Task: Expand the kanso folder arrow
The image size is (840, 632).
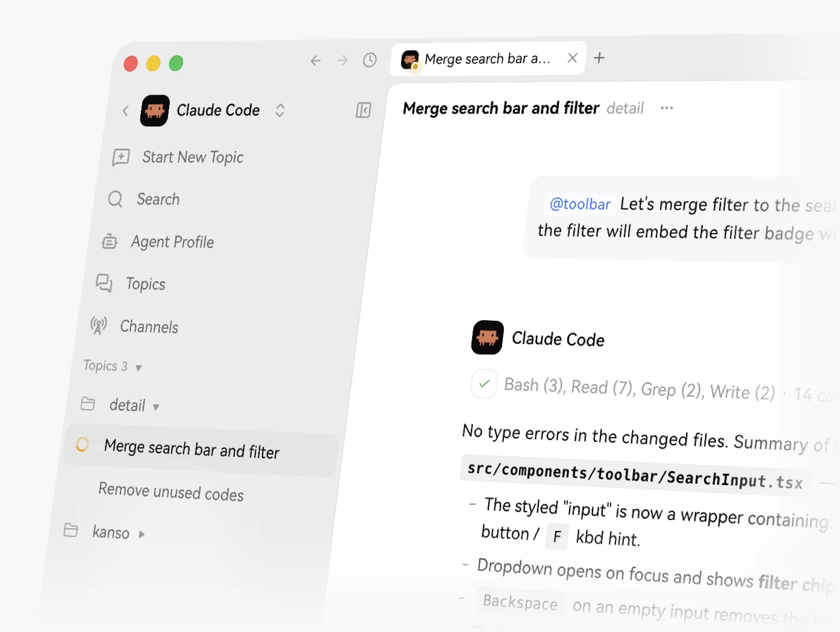Action: 142,534
